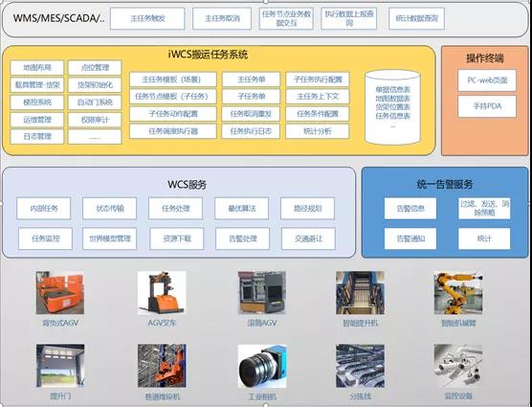532x407 pixels.
Task: Click the 工业相机 camera lens image
Action: pos(261,366)
